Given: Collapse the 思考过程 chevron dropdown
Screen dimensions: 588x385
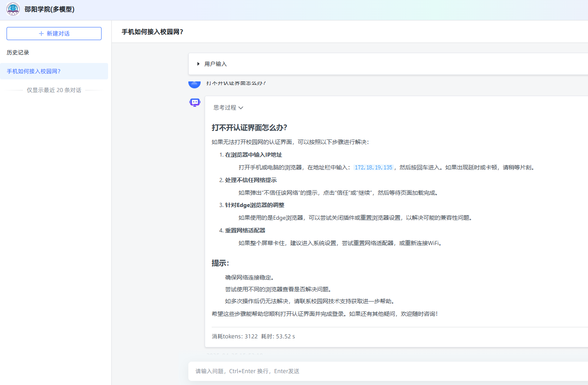Looking at the screenshot, I should pyautogui.click(x=241, y=108).
